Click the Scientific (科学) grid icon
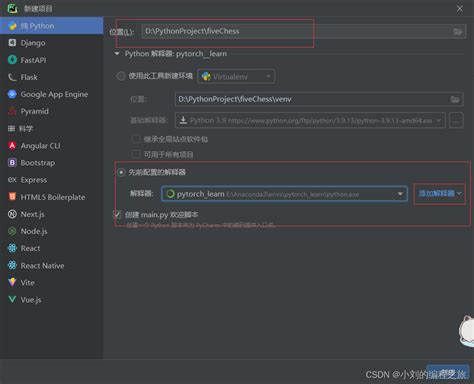The image size is (474, 384). [12, 129]
